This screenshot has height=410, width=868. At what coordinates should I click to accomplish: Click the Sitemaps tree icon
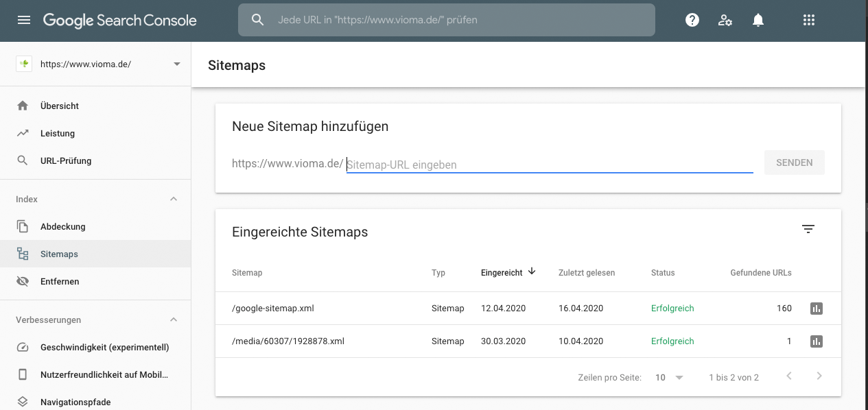point(23,254)
